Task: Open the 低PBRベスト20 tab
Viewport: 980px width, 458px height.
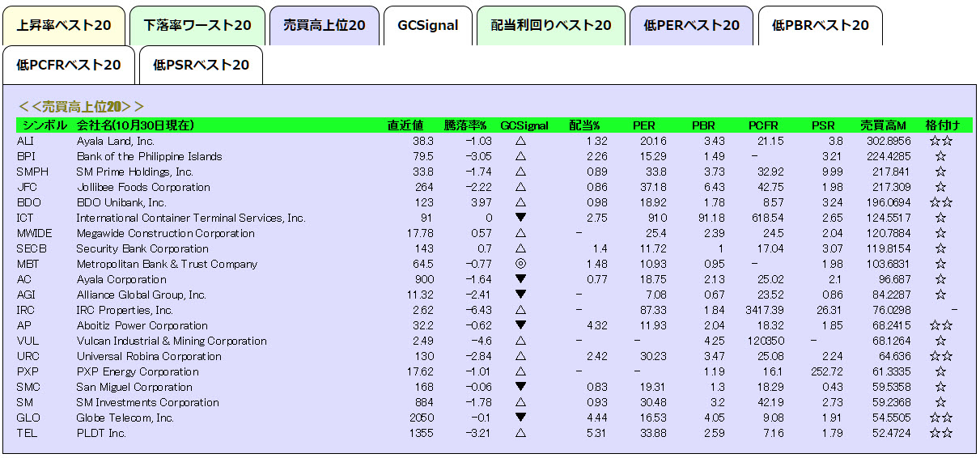Action: (820, 25)
